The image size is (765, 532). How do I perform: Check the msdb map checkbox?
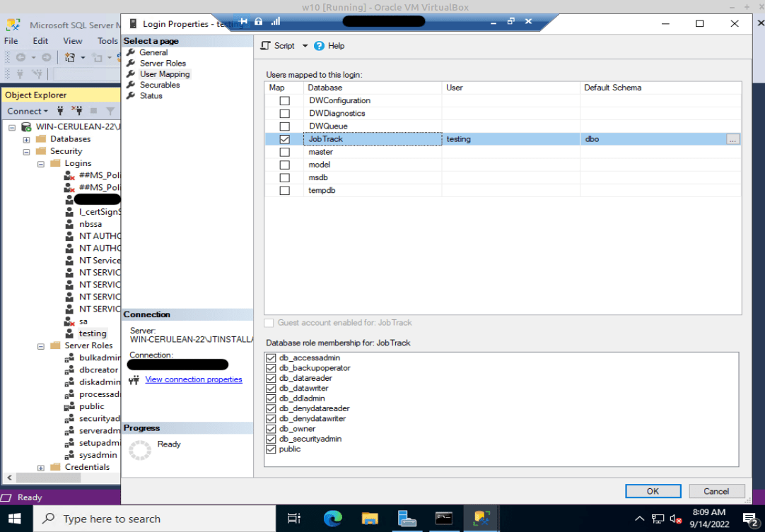coord(284,177)
